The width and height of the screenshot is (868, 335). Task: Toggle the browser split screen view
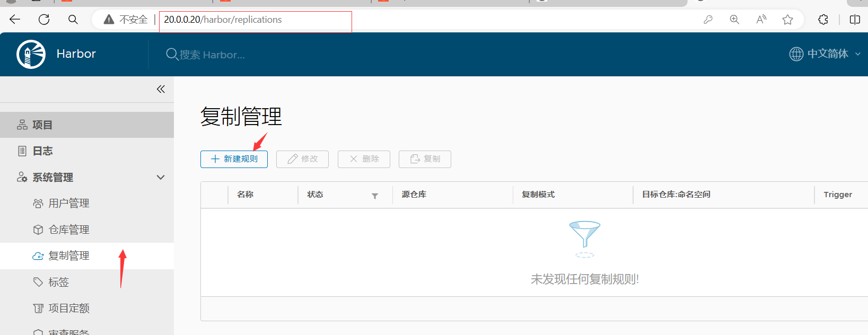point(855,20)
